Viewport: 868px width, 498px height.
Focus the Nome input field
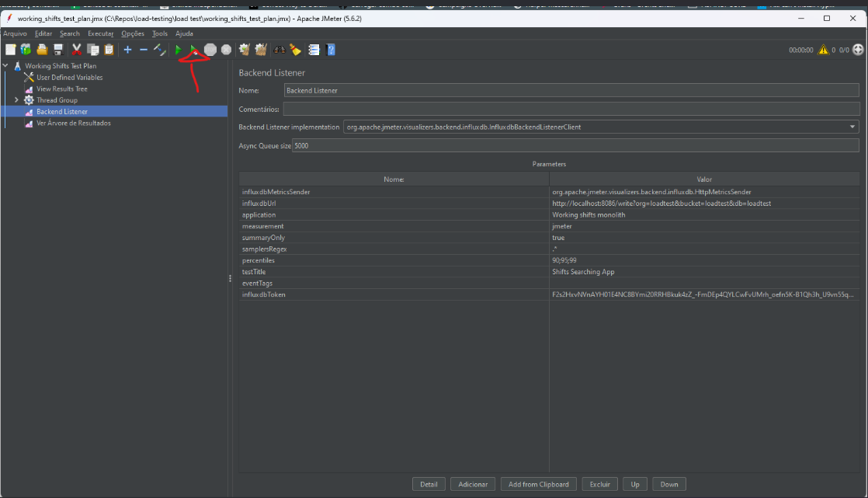tap(571, 90)
